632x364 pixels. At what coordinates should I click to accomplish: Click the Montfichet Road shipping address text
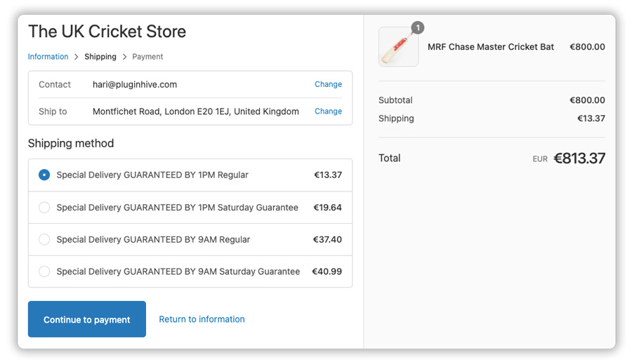tap(196, 112)
